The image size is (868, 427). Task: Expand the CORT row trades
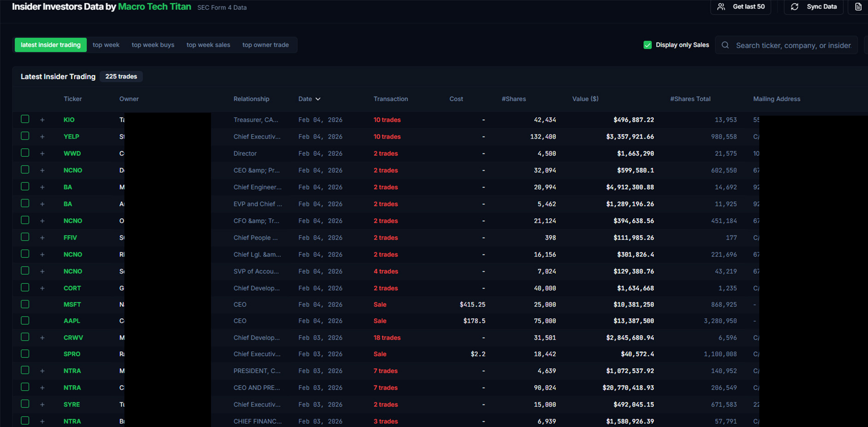(42, 288)
